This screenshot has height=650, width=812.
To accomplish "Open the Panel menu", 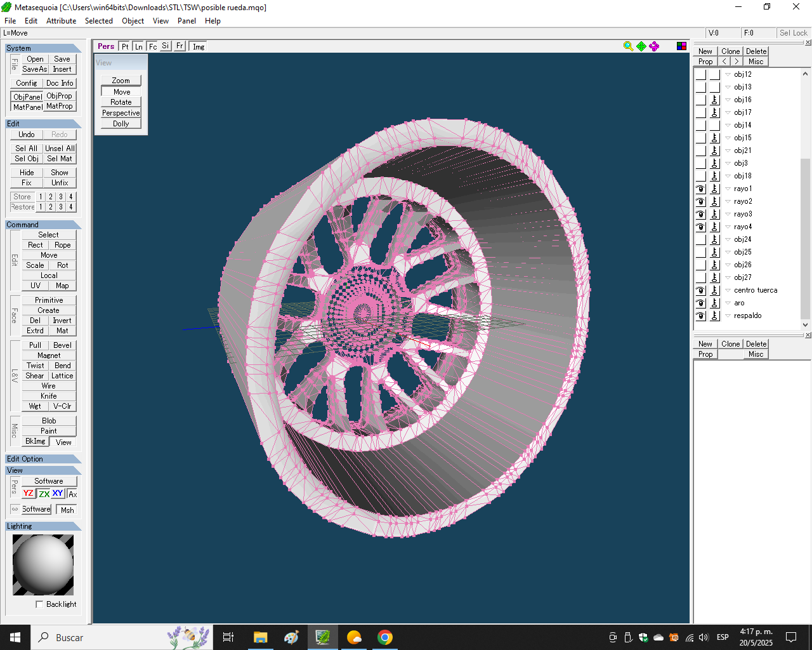I will (187, 21).
